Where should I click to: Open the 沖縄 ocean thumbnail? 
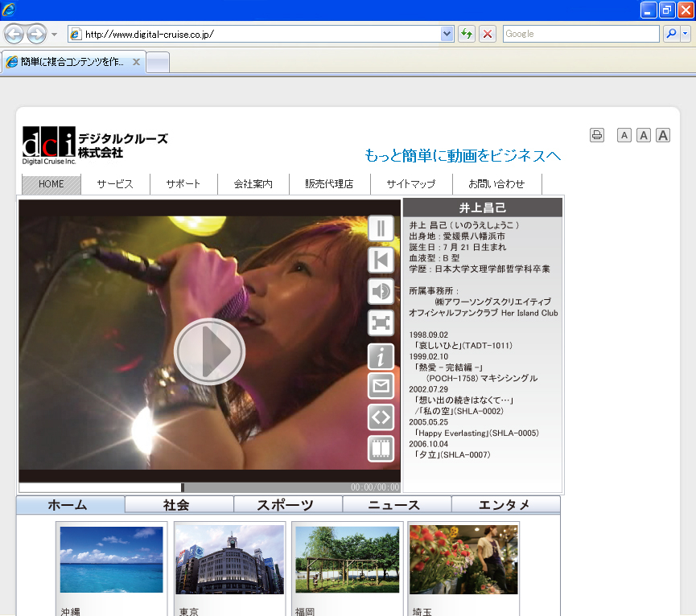(x=111, y=559)
